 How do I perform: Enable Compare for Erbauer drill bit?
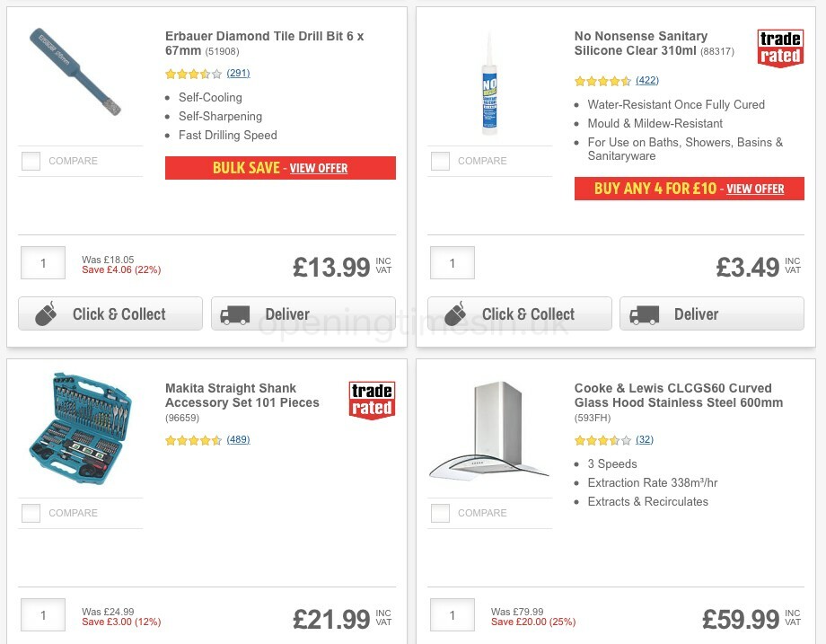pyautogui.click(x=31, y=161)
